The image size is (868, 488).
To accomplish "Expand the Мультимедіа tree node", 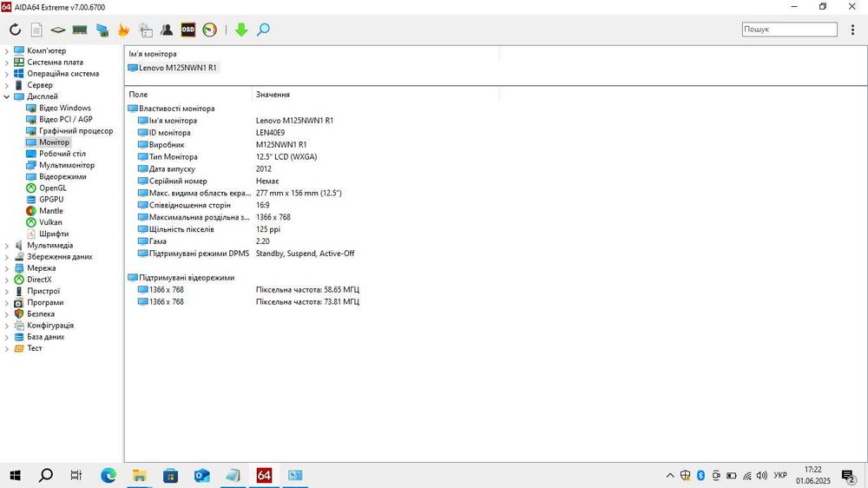I will pyautogui.click(x=7, y=246).
